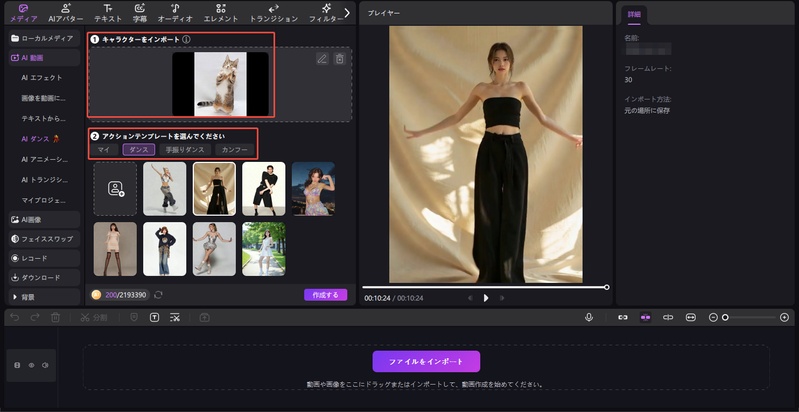Viewport: 799px width, 412px height.
Task: Select the ダンス template category
Action: [x=139, y=150]
